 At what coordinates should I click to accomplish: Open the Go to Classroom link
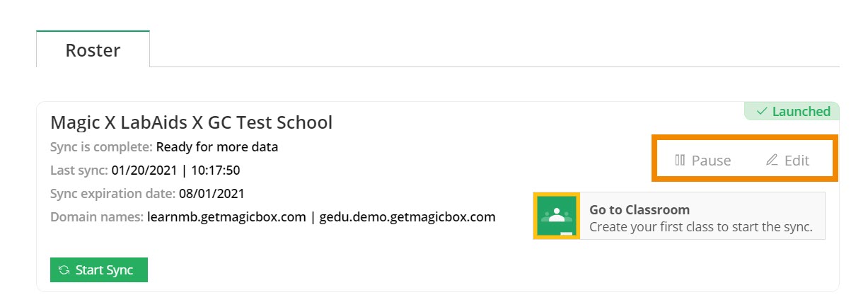click(x=639, y=210)
